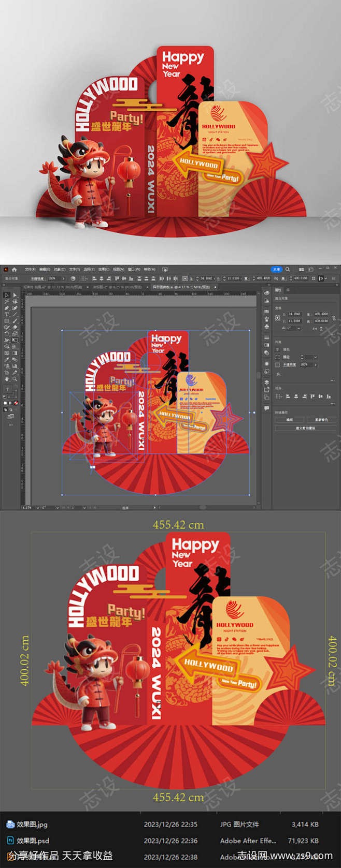Open the search magnifier icon
Screen dimensions: 341x868
point(288,269)
